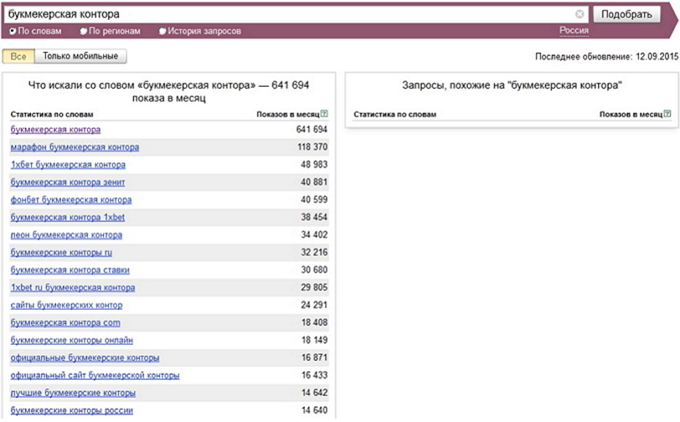Select the 'История запросов' radio button
Viewport: 680px width, 422px height.
point(162,31)
